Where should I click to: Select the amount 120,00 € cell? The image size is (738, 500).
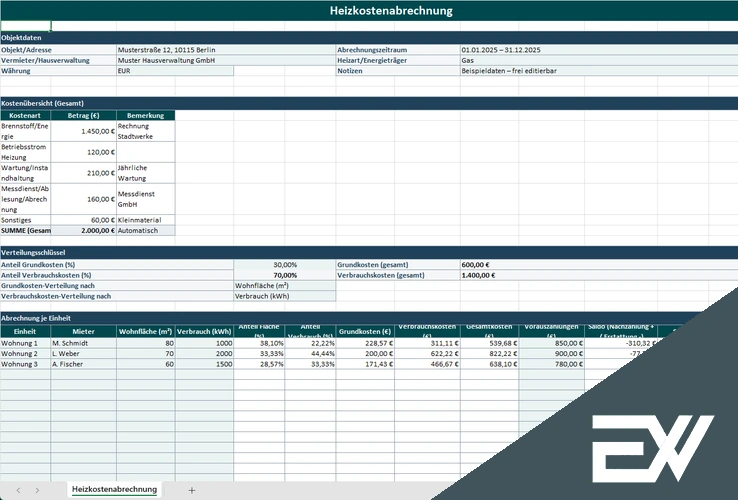click(x=83, y=152)
